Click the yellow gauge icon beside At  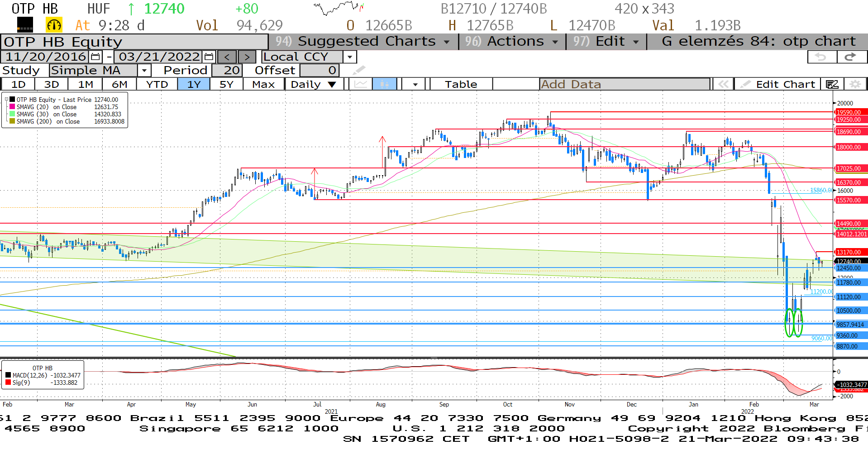click(54, 25)
